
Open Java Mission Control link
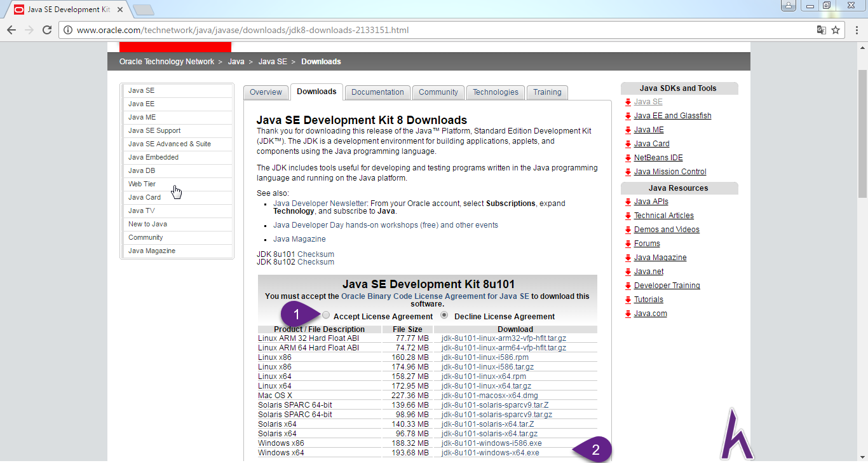[x=670, y=172]
